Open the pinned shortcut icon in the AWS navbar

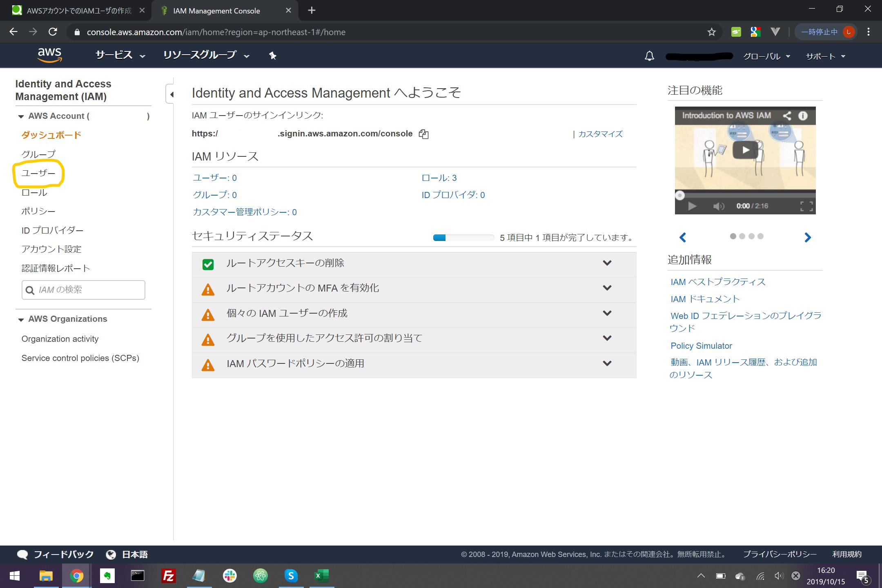(x=272, y=56)
